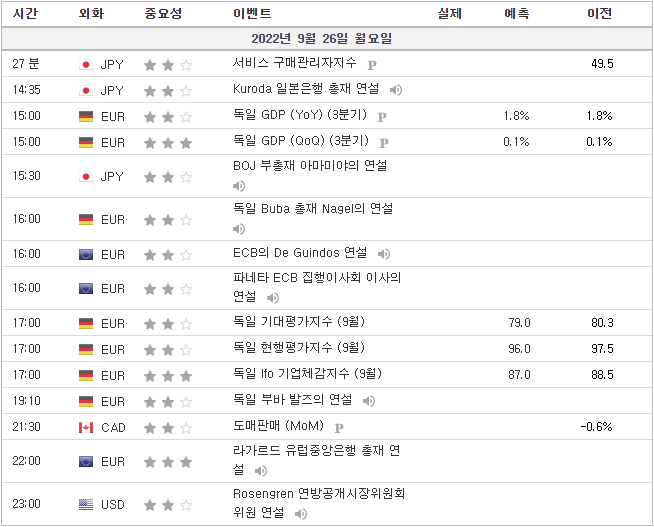Click the three-star rating for 독일 Ifo 기업체감지수
The image size is (654, 527).
click(x=168, y=376)
